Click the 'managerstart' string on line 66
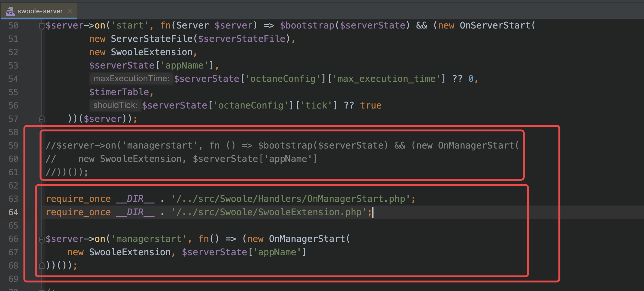The height and width of the screenshot is (291, 644). point(149,239)
